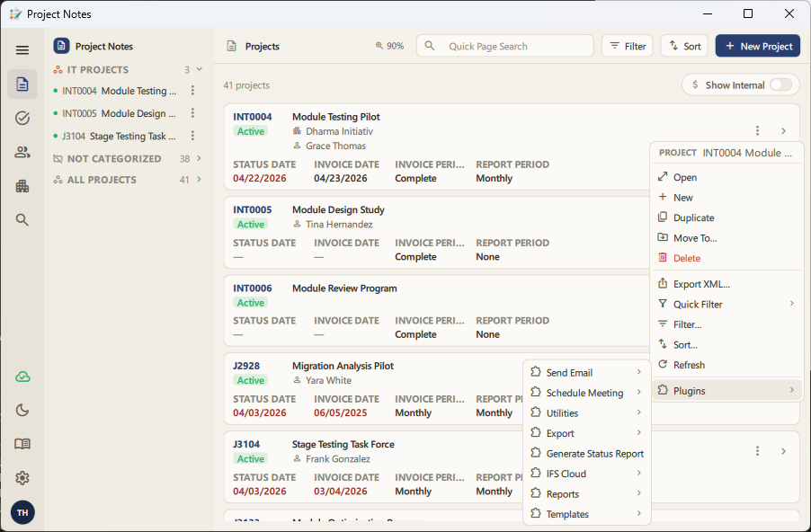This screenshot has height=532, width=811.
Task: Expand the ALL PROJECTS group
Action: [x=199, y=180]
